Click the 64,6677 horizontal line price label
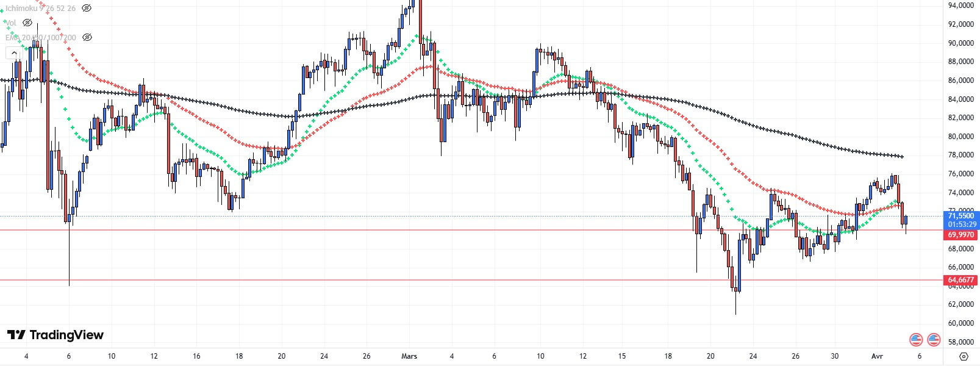 point(961,280)
